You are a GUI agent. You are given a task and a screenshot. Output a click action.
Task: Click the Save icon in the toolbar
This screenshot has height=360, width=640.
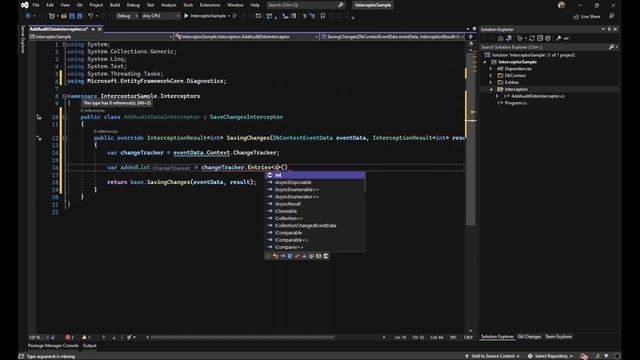72,16
